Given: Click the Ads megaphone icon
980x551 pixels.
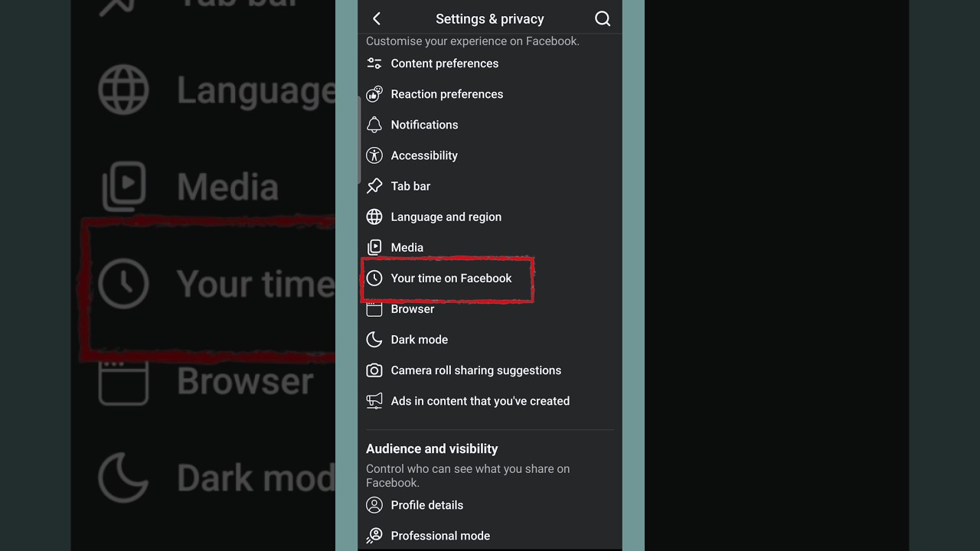Looking at the screenshot, I should coord(374,401).
